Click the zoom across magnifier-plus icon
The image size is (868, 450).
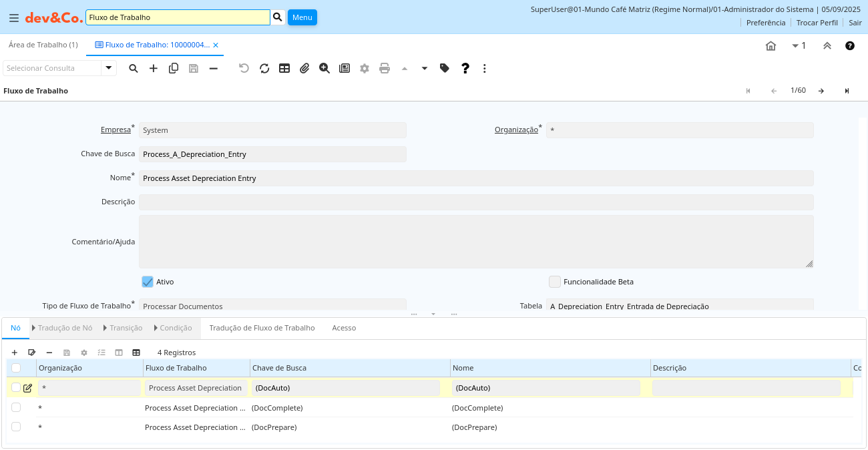pos(324,68)
